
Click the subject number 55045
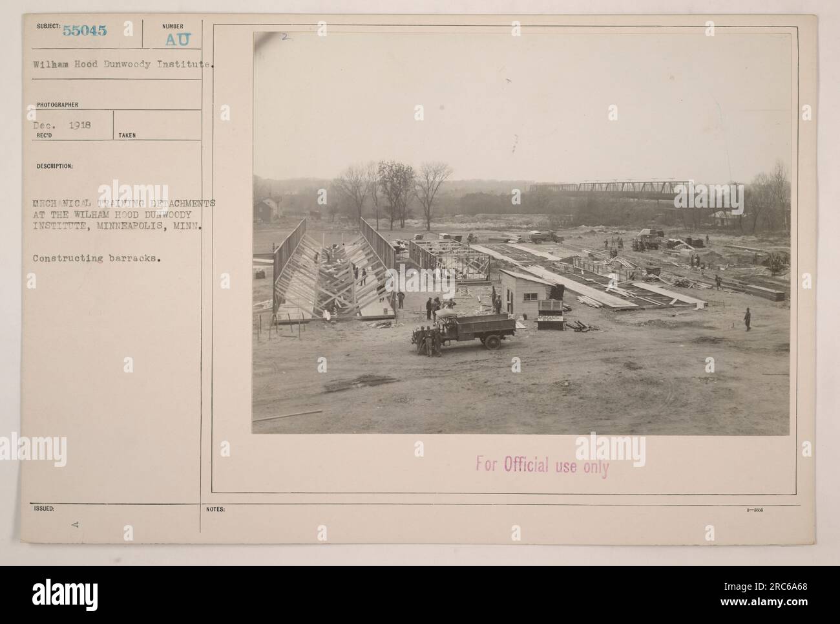point(85,30)
